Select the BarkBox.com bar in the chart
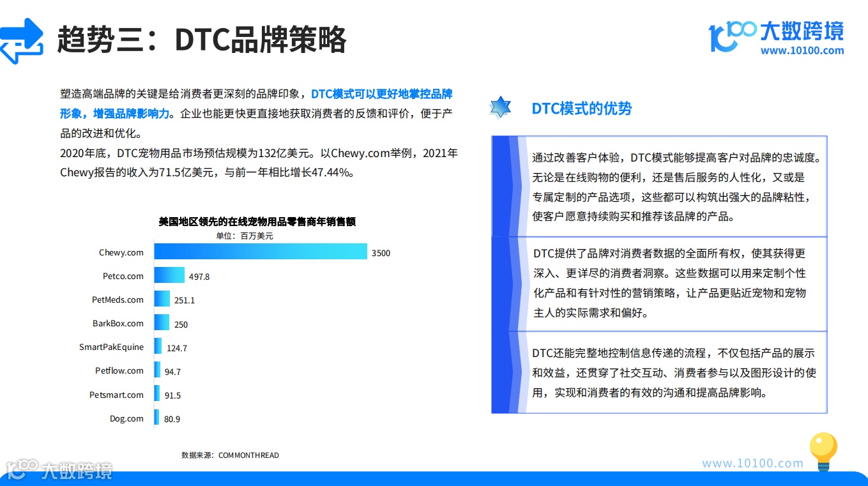This screenshot has height=486, width=868. [x=162, y=323]
